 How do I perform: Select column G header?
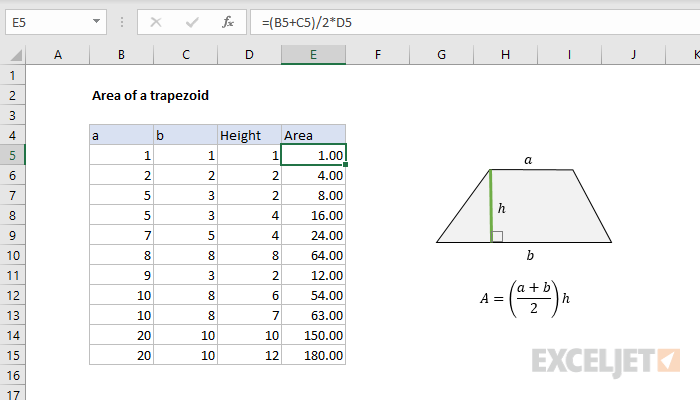click(442, 55)
